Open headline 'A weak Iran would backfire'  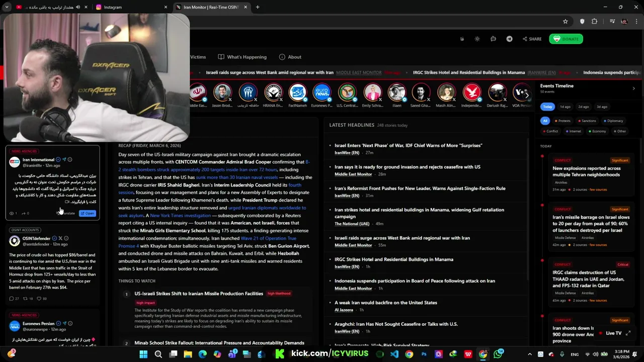click(386, 303)
